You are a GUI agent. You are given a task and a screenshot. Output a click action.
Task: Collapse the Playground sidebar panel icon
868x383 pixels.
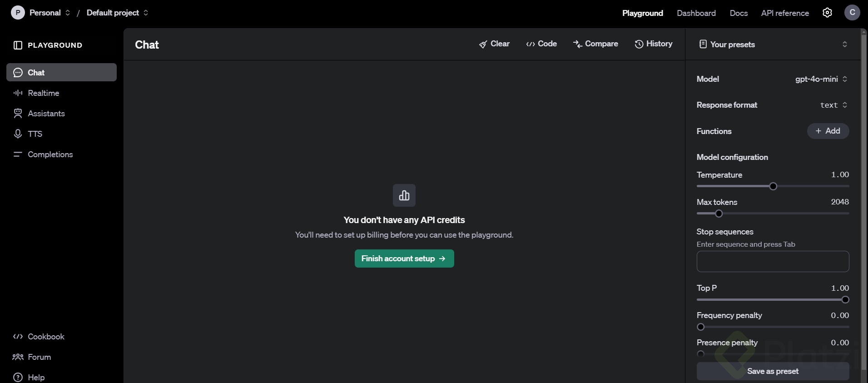[18, 45]
